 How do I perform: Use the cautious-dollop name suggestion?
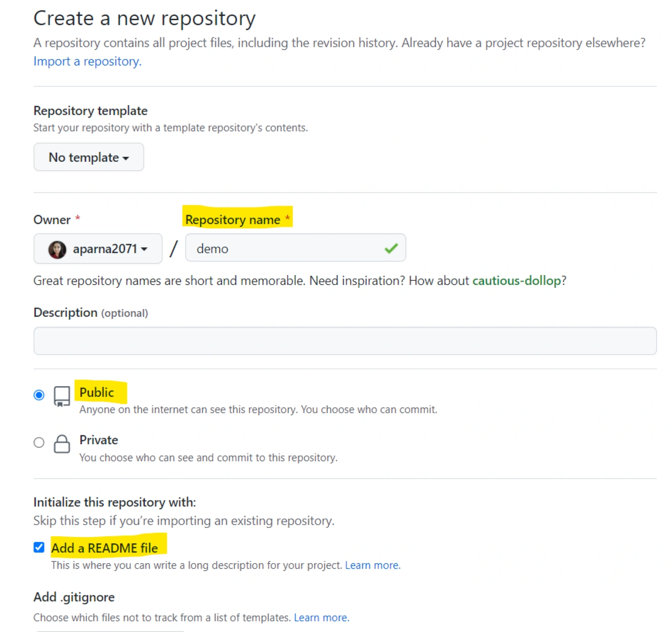516,281
